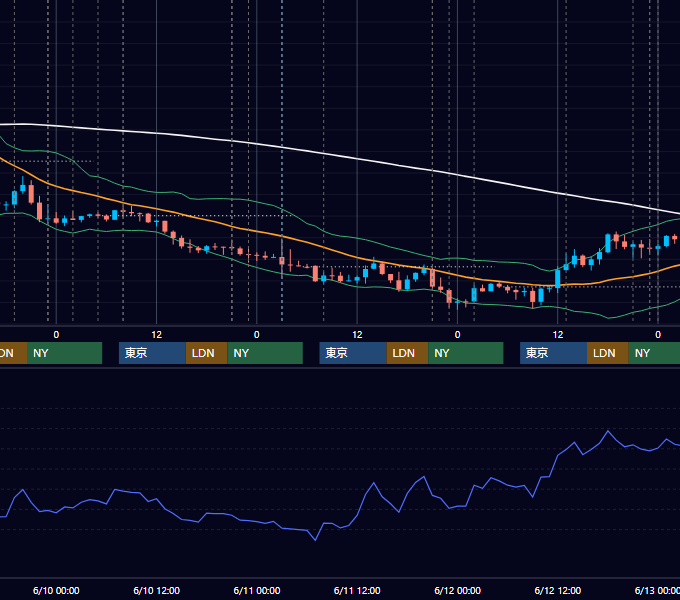
Task: Click the 6/10 00:00 date label
Action: coord(56,590)
